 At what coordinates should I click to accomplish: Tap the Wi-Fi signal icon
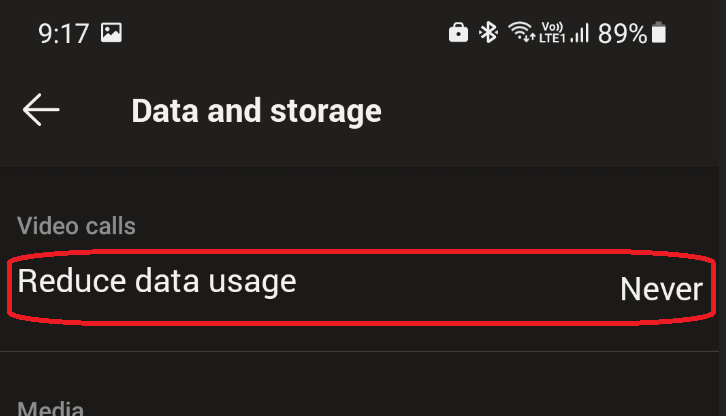[x=521, y=33]
